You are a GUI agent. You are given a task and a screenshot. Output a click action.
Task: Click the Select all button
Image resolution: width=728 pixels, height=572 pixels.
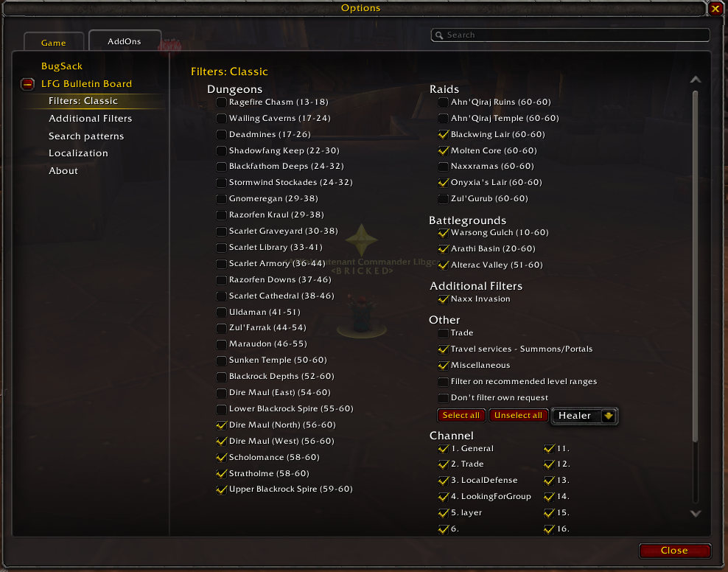tap(461, 416)
